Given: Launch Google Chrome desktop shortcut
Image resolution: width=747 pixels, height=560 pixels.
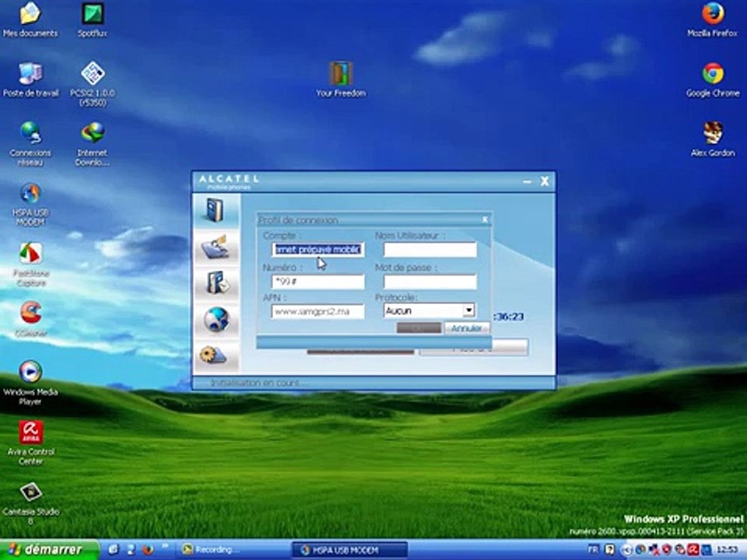Looking at the screenshot, I should pos(712,80).
